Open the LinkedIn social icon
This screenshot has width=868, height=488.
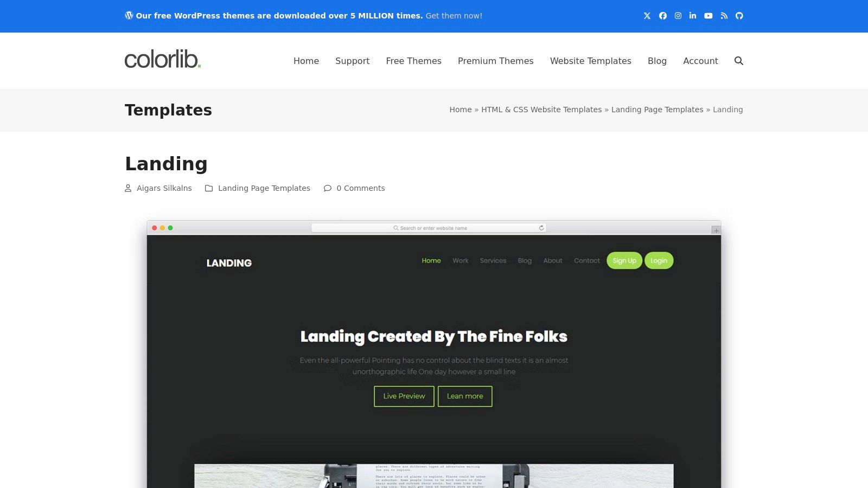coord(693,16)
